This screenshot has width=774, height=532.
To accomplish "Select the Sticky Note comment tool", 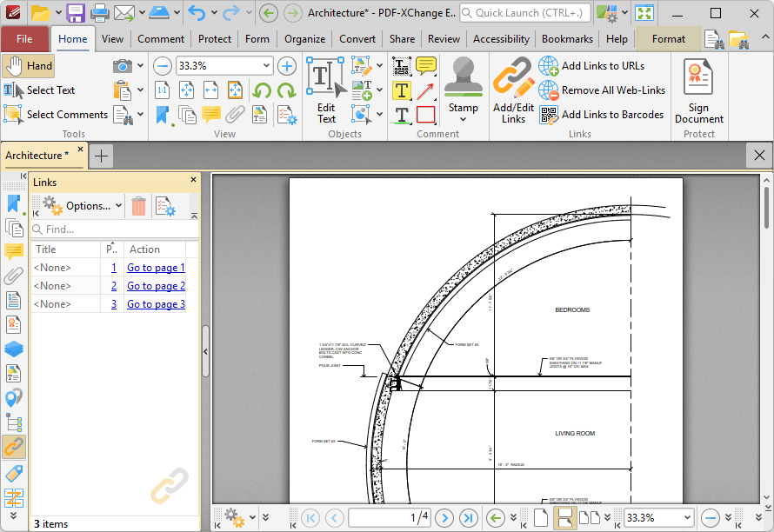I will [x=425, y=65].
